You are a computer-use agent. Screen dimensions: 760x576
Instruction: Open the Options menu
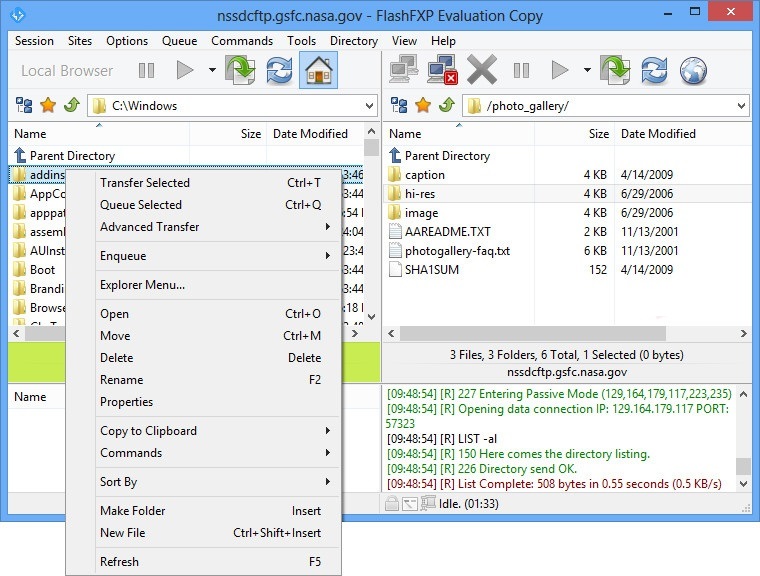tap(127, 41)
